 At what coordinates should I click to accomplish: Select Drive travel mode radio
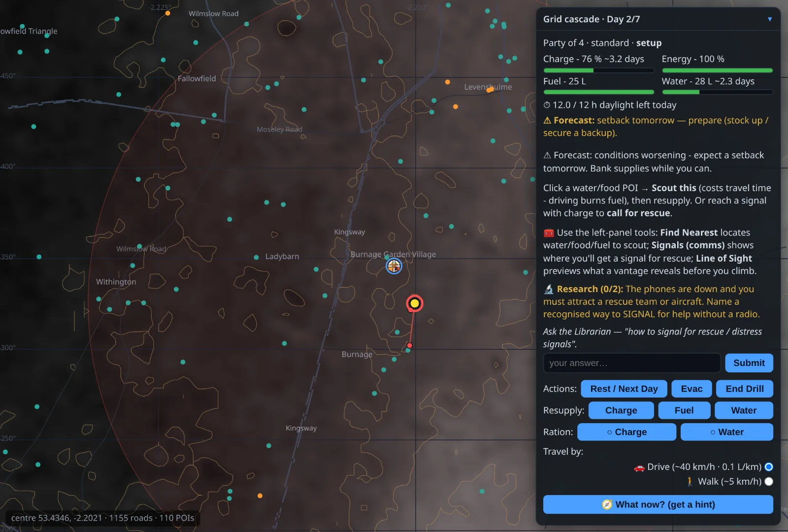coord(769,466)
